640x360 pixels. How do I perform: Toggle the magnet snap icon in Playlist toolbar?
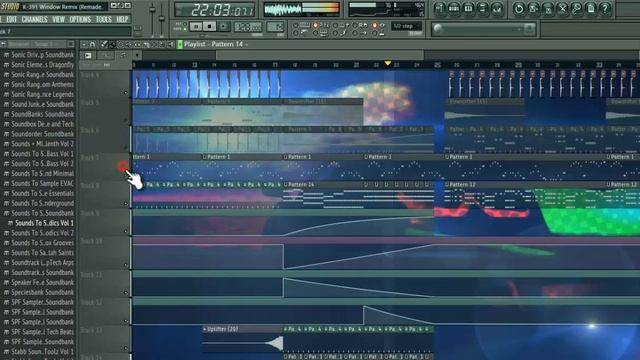(x=93, y=44)
